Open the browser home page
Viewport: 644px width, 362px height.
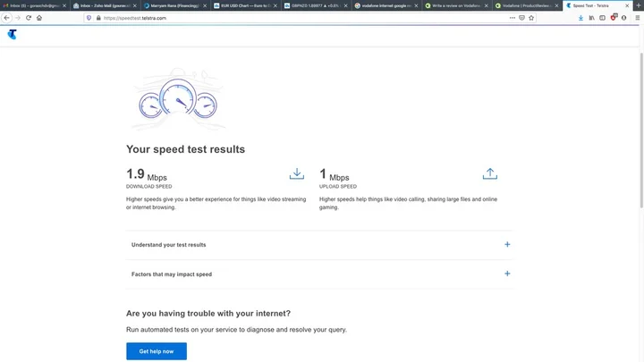click(39, 18)
